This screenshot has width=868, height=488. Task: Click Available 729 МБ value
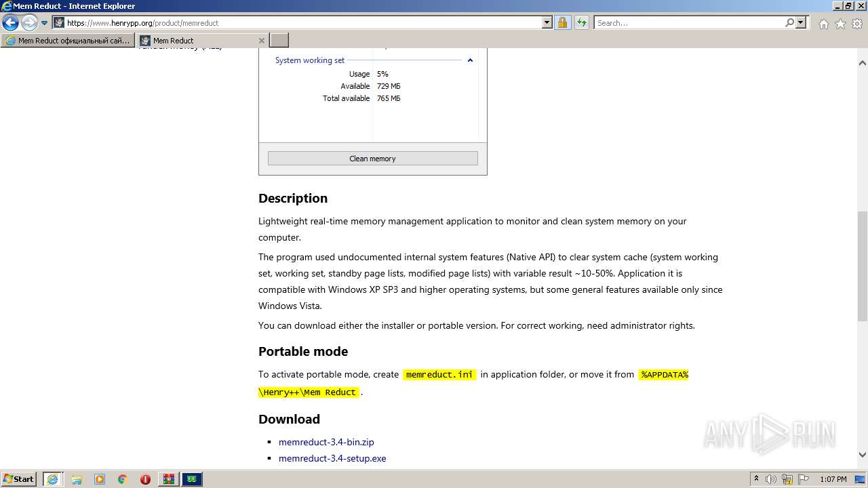tap(389, 86)
